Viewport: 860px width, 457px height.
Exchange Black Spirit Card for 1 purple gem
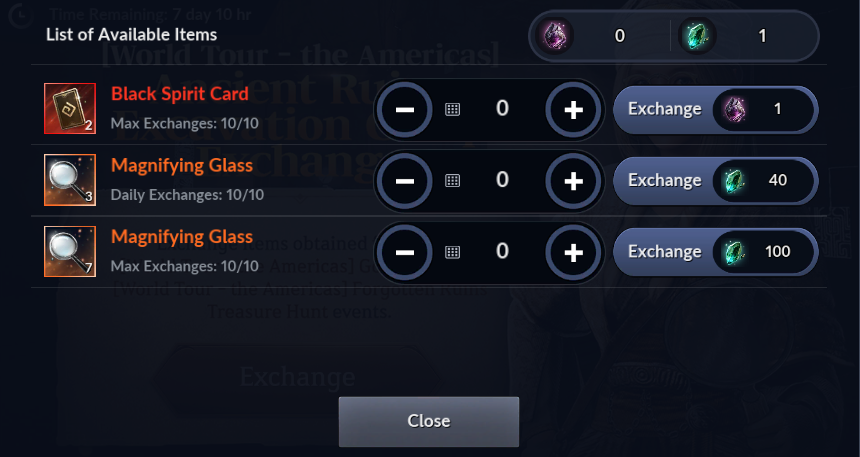(x=715, y=109)
